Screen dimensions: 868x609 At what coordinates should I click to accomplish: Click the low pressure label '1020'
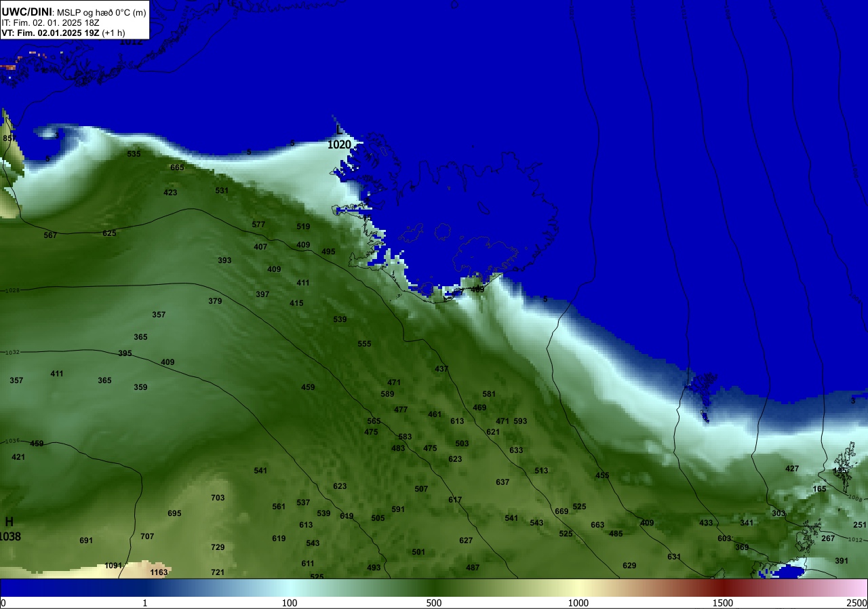340,144
